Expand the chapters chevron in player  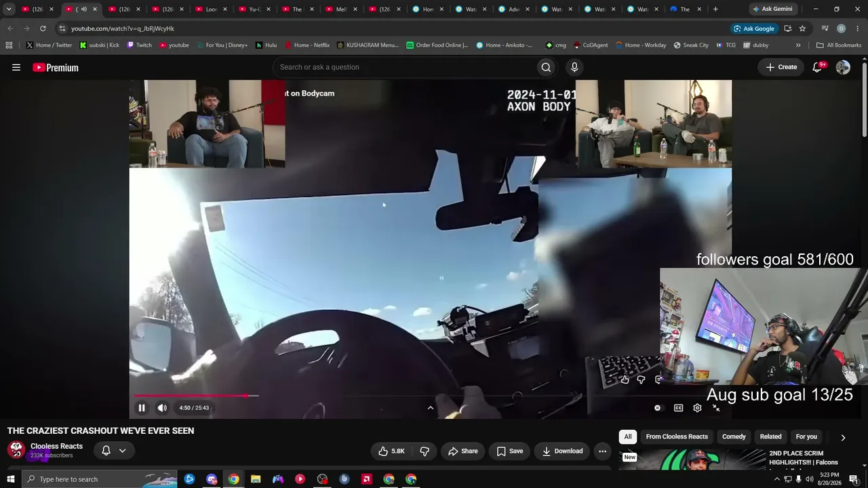pos(430,408)
